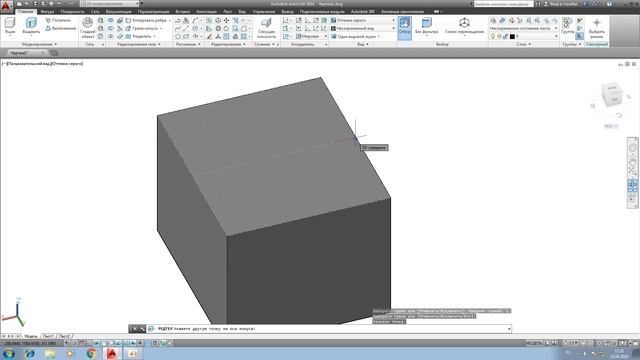The image size is (640, 360).
Task: Click the ViewCube in the viewport
Action: point(611,95)
